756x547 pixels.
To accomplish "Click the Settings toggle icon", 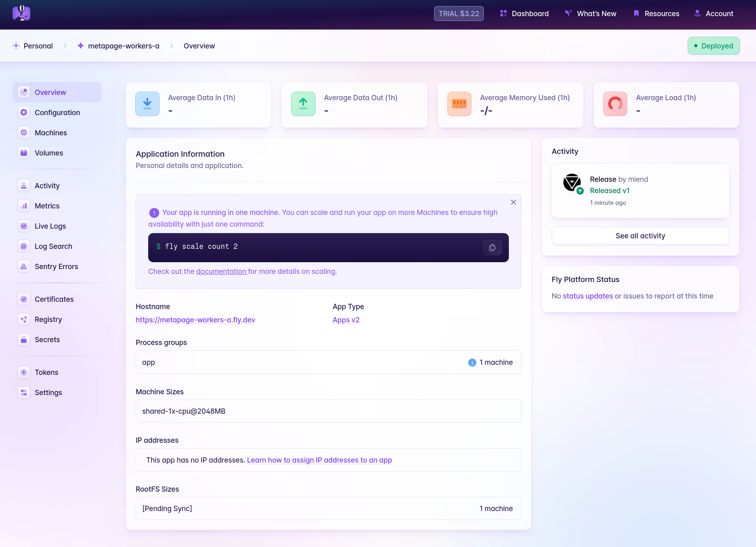I will pyautogui.click(x=24, y=392).
